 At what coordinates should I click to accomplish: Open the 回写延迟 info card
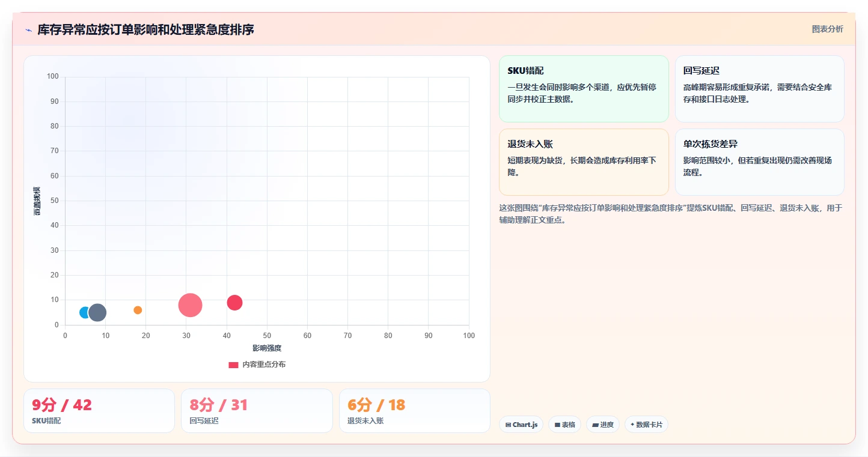(x=760, y=89)
